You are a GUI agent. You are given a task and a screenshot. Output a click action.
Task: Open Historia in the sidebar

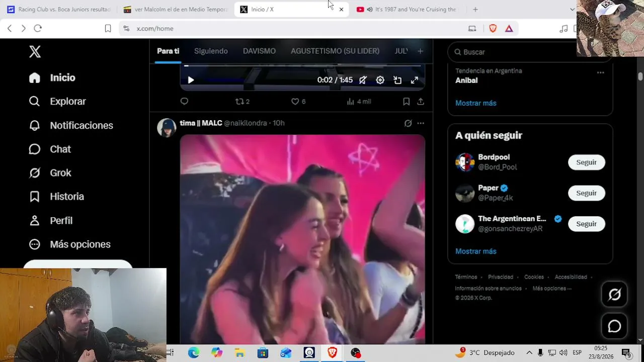pyautogui.click(x=56, y=197)
